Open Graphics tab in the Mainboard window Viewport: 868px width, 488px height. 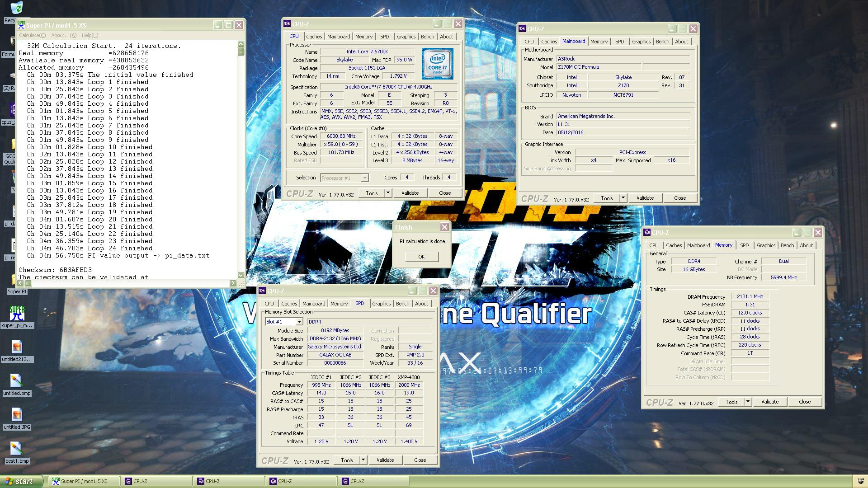[641, 42]
